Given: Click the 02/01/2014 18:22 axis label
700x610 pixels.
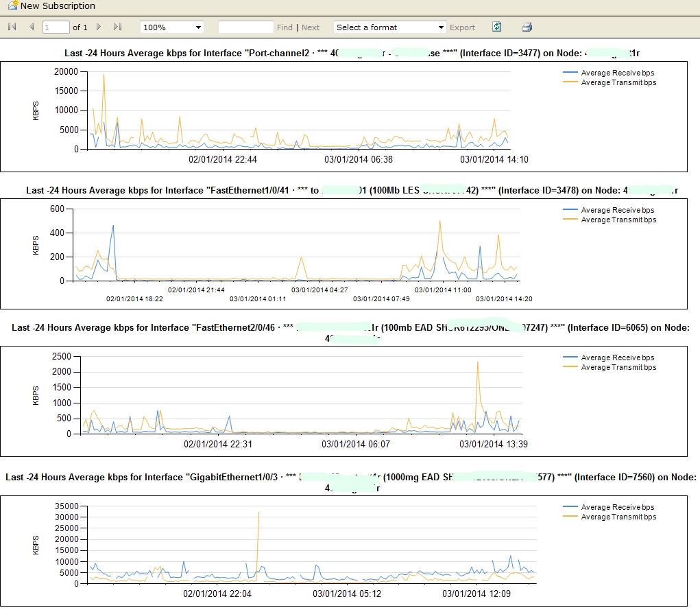Looking at the screenshot, I should pyautogui.click(x=134, y=299).
